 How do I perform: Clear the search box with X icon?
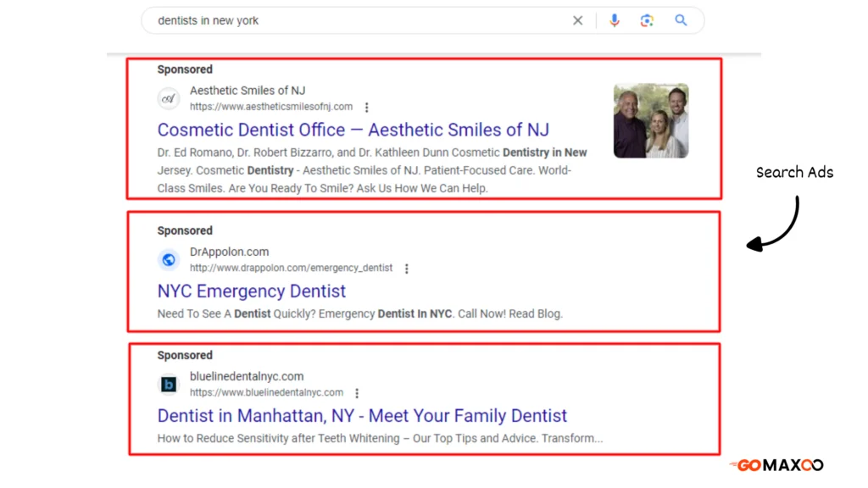577,20
